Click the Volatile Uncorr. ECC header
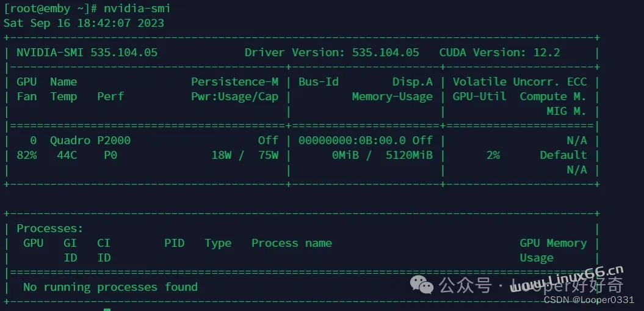The width and height of the screenshot is (644, 311). 520,82
